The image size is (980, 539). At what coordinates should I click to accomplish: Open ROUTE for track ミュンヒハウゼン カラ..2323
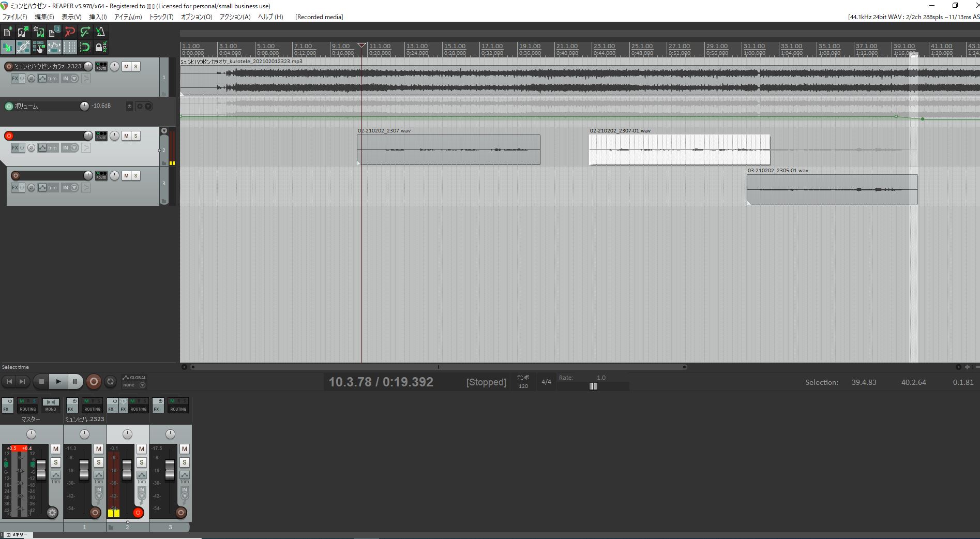[101, 66]
